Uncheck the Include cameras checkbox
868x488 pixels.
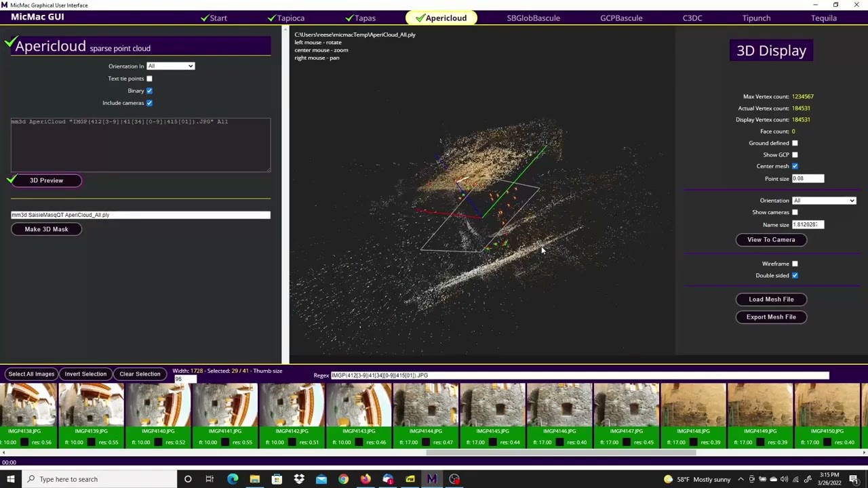149,103
